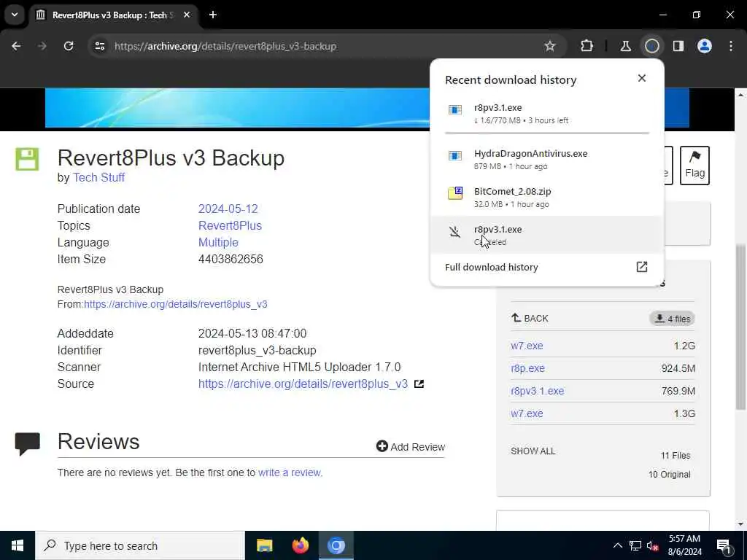The height and width of the screenshot is (560, 747).
Task: Select the canceled r8pv3.1.exe entry
Action: point(547,235)
